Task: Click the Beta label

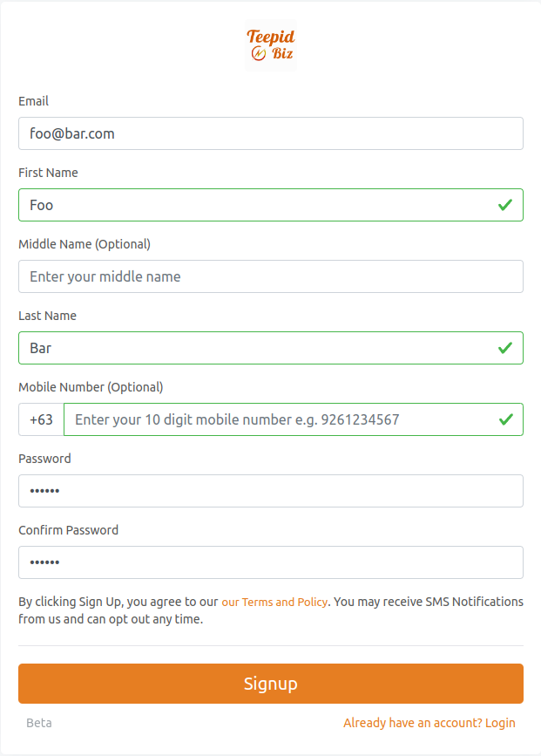Action: tap(39, 723)
